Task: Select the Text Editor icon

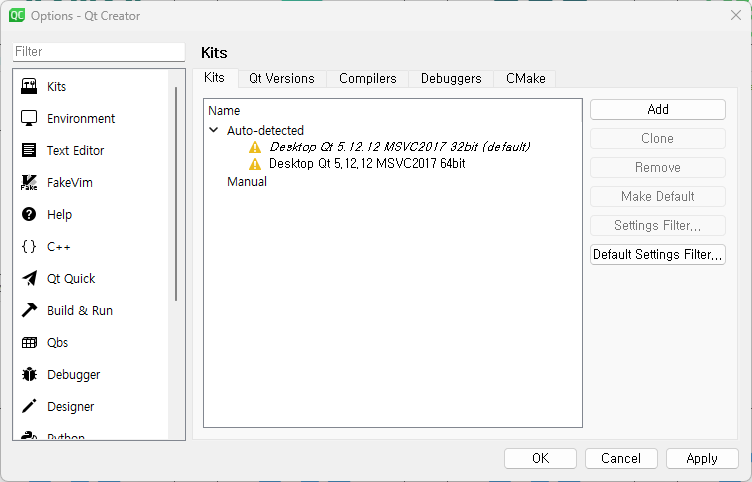Action: click(29, 150)
